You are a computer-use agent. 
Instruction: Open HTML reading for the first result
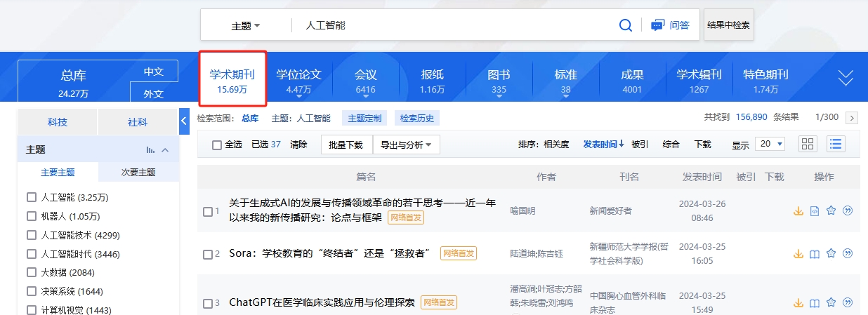(815, 210)
